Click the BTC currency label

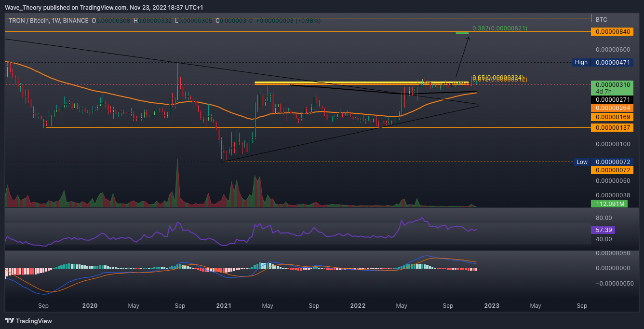pyautogui.click(x=602, y=20)
